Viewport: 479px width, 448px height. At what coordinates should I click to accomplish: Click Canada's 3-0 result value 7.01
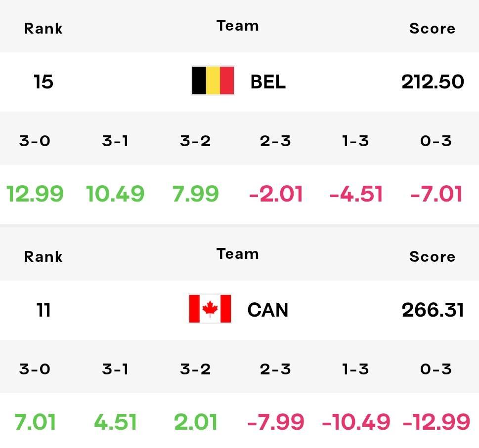[x=35, y=422]
